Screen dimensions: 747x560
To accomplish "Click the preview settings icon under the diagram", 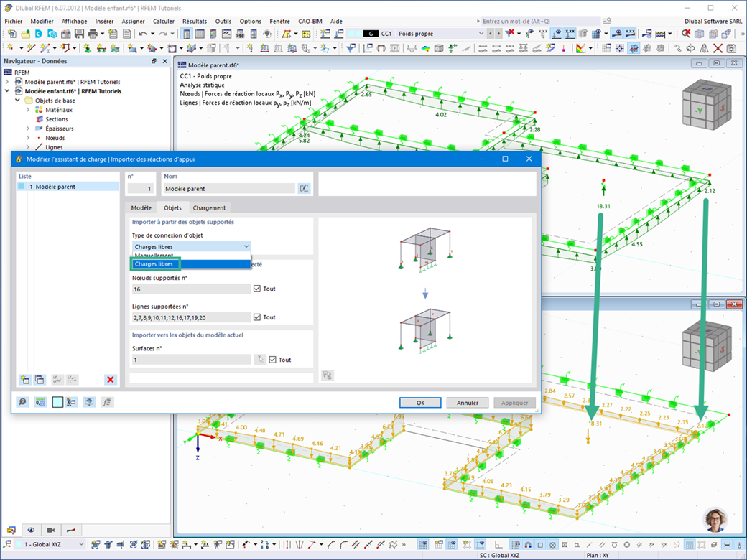I will [x=328, y=375].
